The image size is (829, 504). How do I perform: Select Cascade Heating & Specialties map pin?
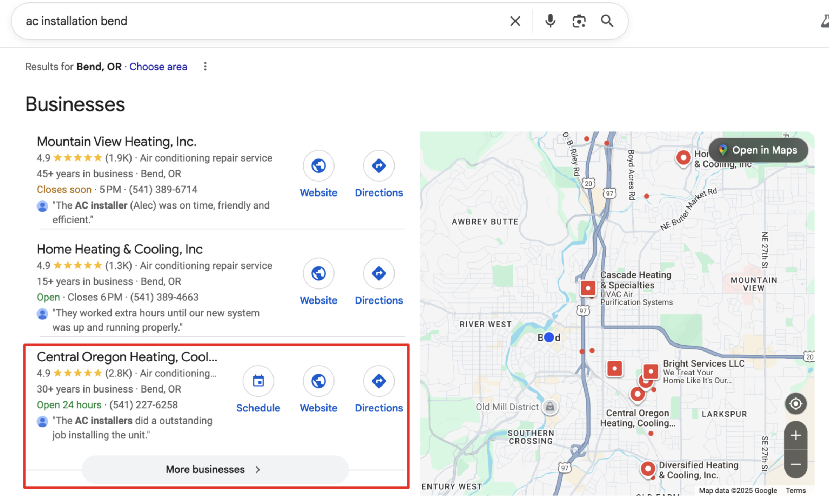click(588, 288)
